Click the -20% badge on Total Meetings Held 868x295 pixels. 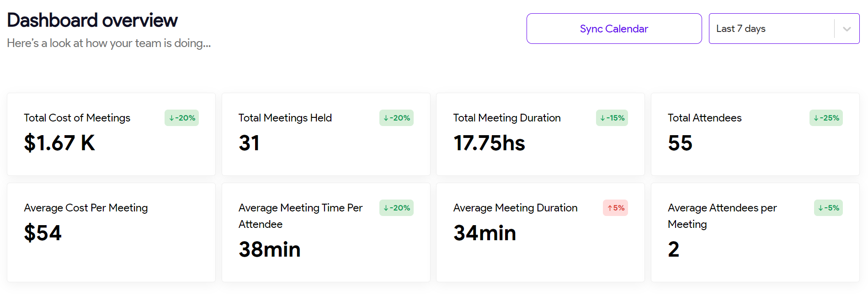coord(396,118)
